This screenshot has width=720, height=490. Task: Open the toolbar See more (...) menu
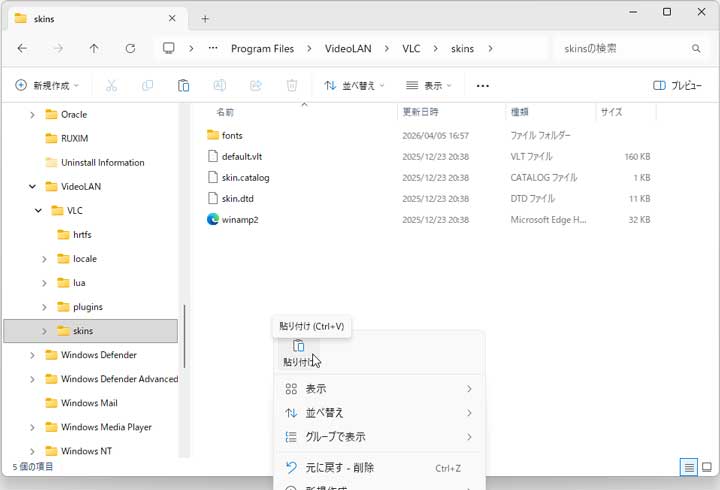[483, 86]
